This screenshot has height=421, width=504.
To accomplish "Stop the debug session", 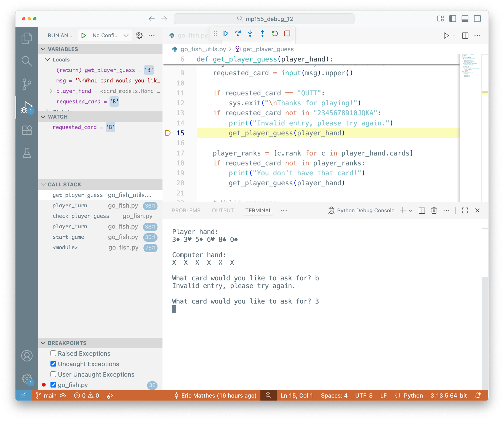I will (x=287, y=33).
